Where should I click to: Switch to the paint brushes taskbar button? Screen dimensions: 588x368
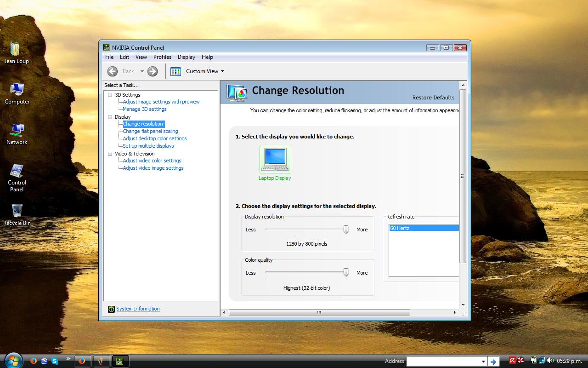[101, 361]
